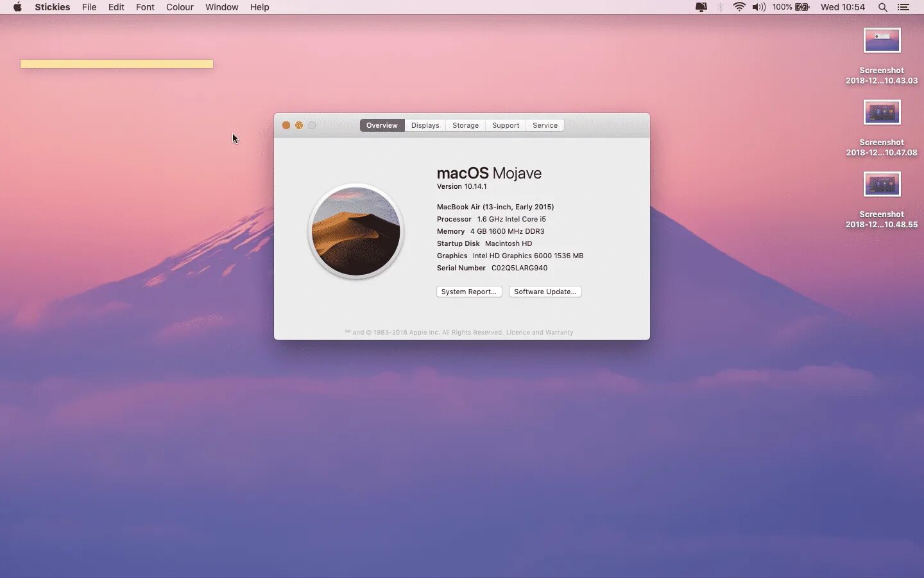The image size is (924, 578).
Task: Open the Edit menu
Action: (116, 7)
